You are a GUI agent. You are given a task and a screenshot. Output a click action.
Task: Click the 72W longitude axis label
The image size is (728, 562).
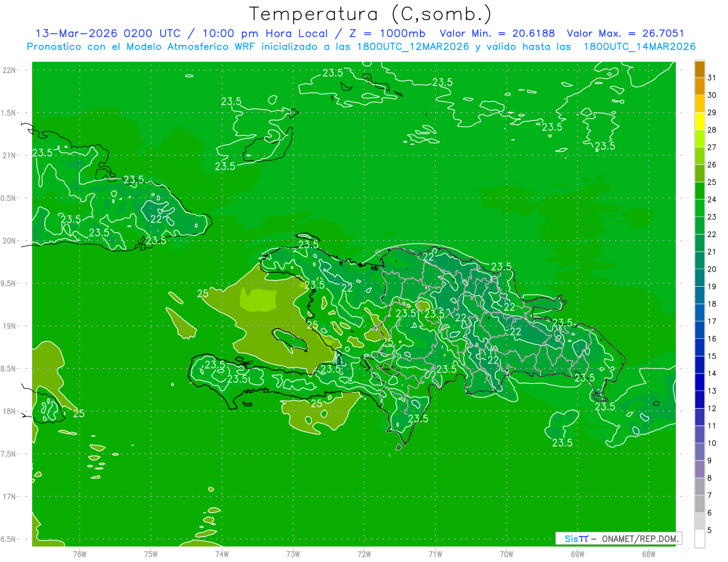364,554
